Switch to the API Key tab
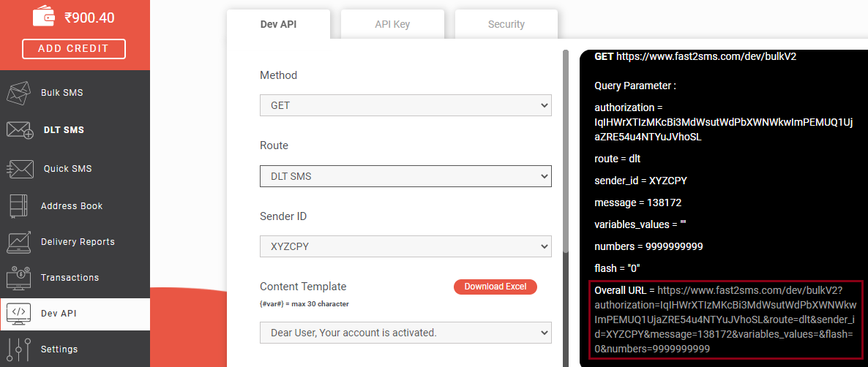868x367 pixels. point(392,24)
